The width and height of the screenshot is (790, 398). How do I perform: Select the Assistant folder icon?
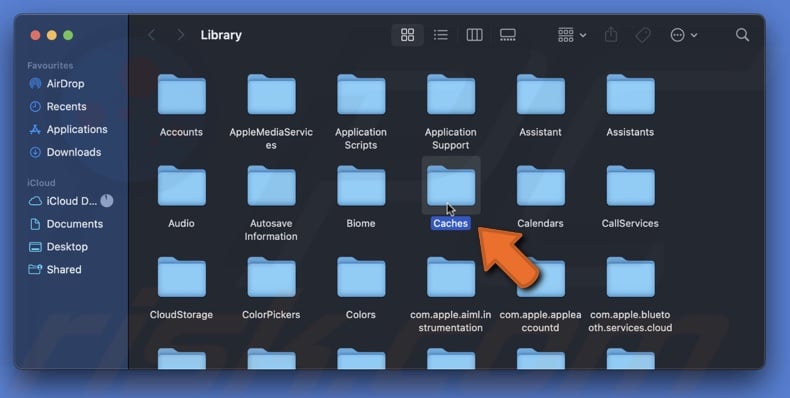tap(540, 94)
